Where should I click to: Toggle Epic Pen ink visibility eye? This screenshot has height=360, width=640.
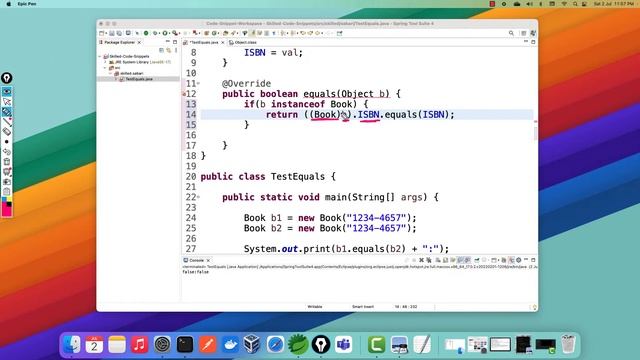click(x=7, y=92)
